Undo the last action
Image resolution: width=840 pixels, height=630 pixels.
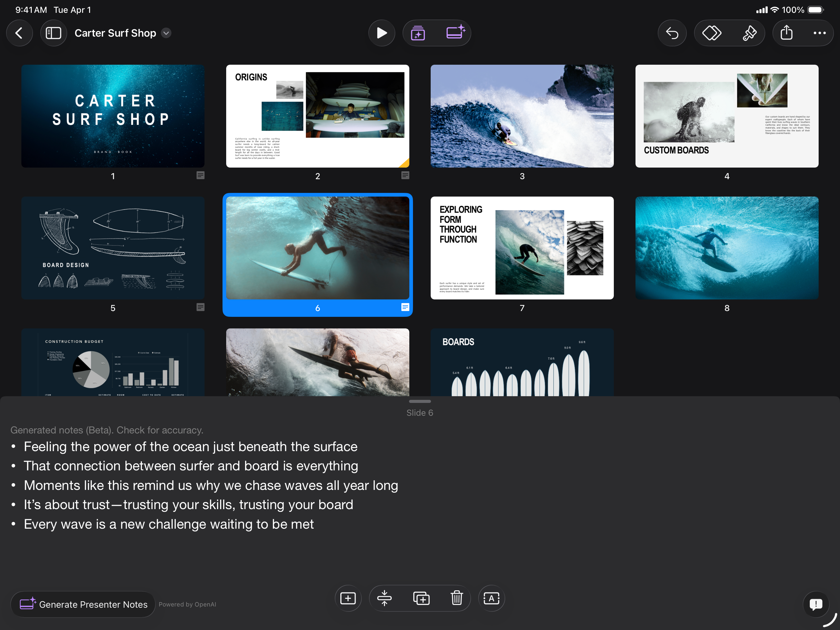pos(672,33)
